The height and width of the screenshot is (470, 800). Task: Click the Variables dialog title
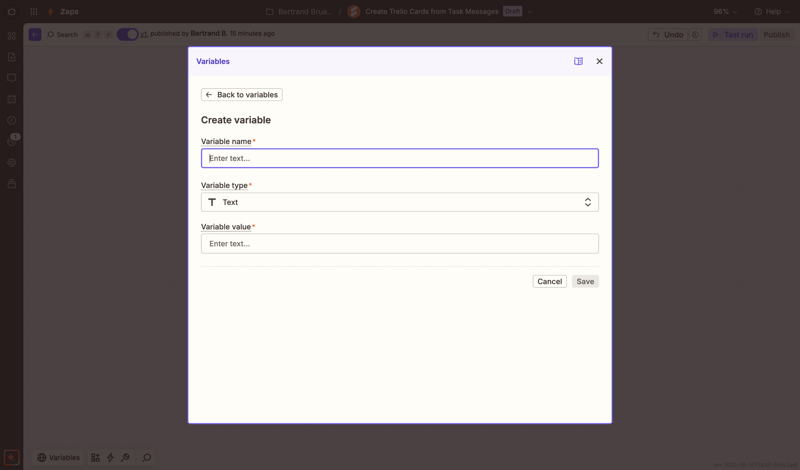point(213,61)
